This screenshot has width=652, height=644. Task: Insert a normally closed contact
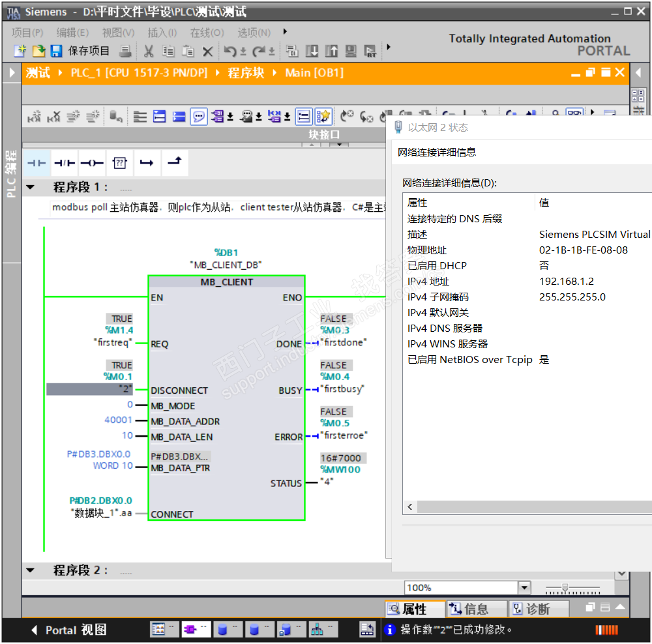coord(65,162)
